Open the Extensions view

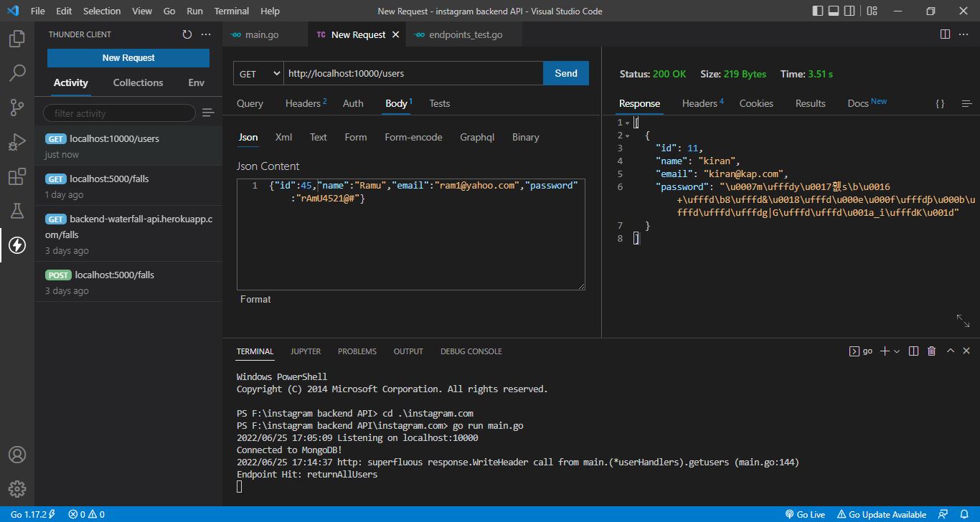[x=17, y=176]
